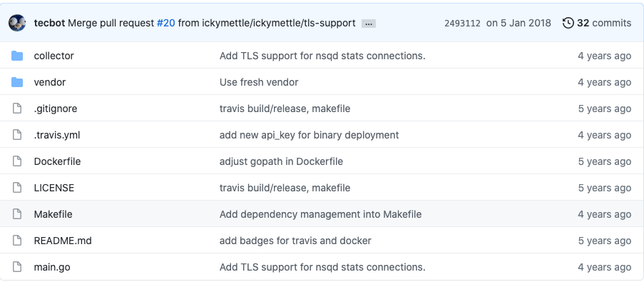Click the commit history clock icon
The width and height of the screenshot is (644, 282).
pyautogui.click(x=568, y=23)
